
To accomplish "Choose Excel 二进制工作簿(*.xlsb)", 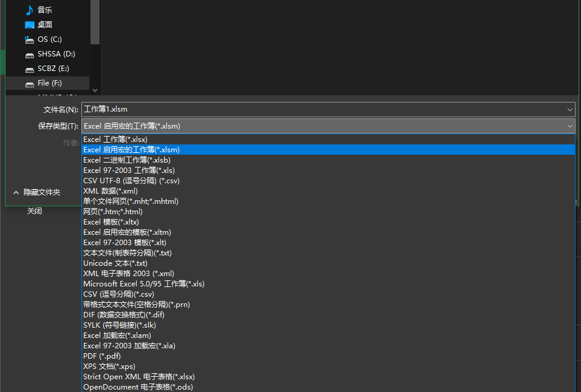I will click(x=328, y=160).
